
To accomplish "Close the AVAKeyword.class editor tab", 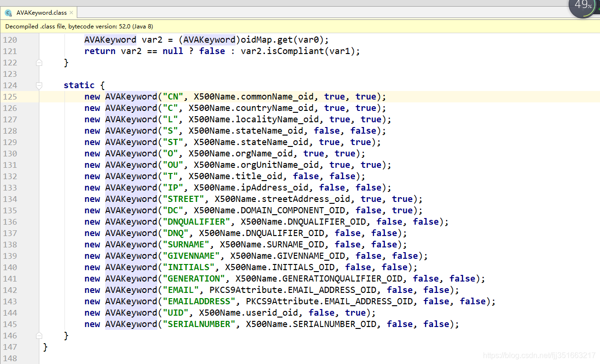I will (72, 13).
